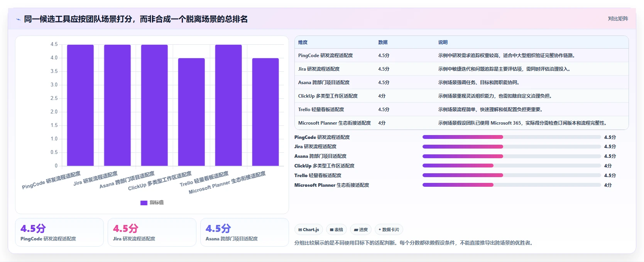The height and width of the screenshot is (262, 644).
Task: Click description 示例中研发需求追踪权重较高
Action: point(508,56)
